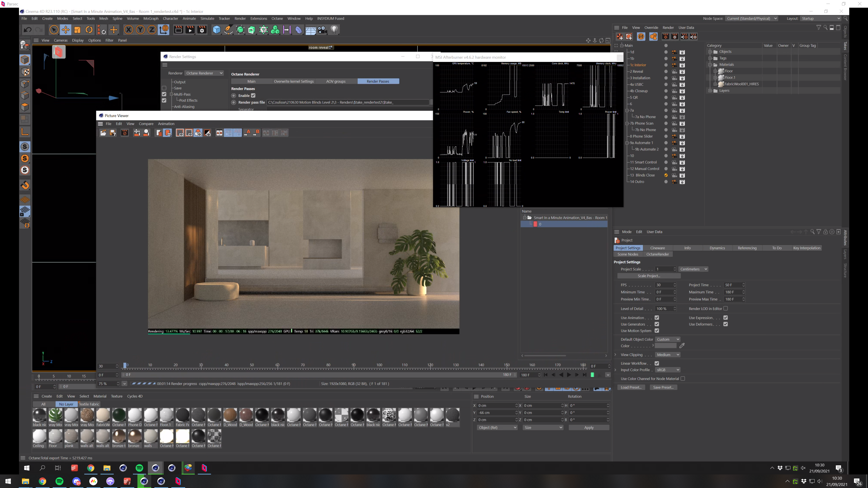Click the Light bulb object icon
Viewport: 868px width, 488px height.
334,30
